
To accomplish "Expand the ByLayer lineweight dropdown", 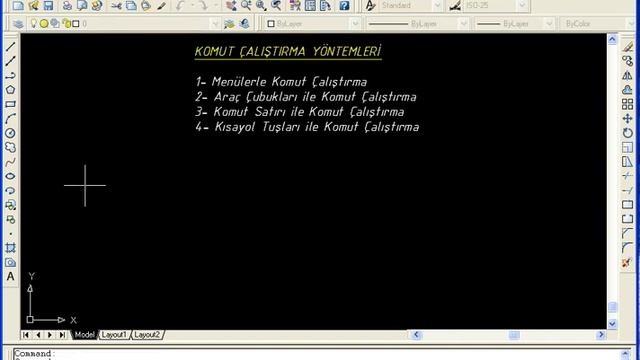I will coord(549,24).
